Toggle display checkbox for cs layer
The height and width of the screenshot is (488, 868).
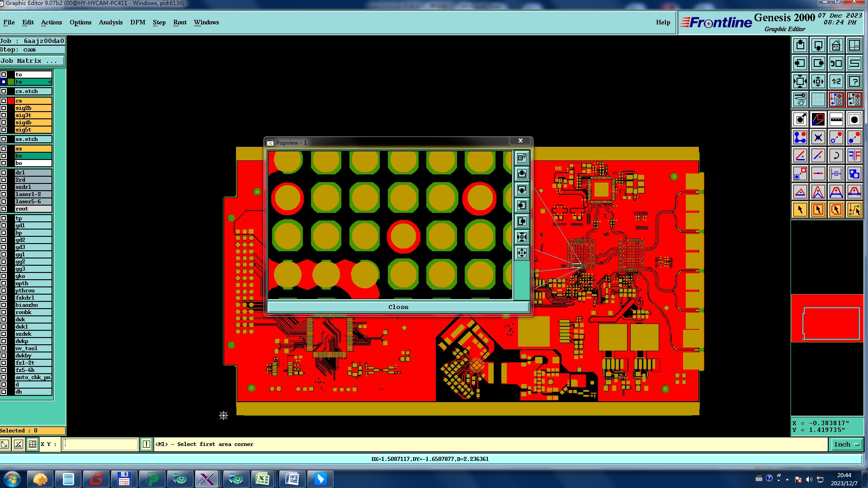[4, 101]
